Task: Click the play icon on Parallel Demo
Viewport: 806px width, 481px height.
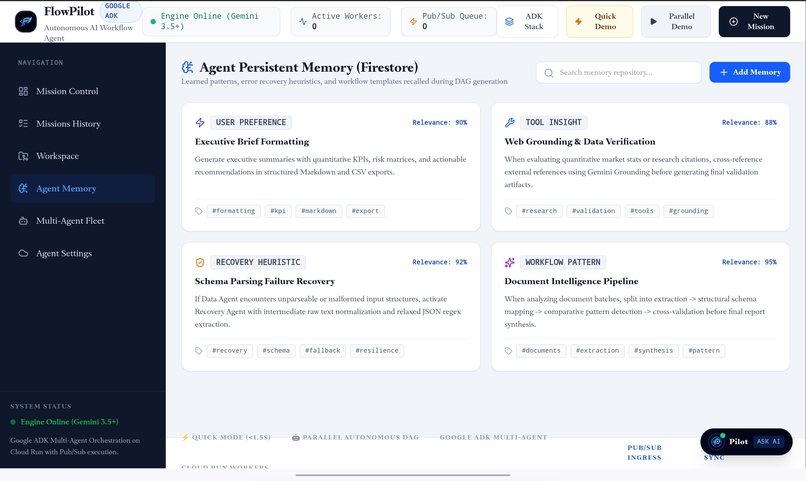Action: click(x=653, y=22)
